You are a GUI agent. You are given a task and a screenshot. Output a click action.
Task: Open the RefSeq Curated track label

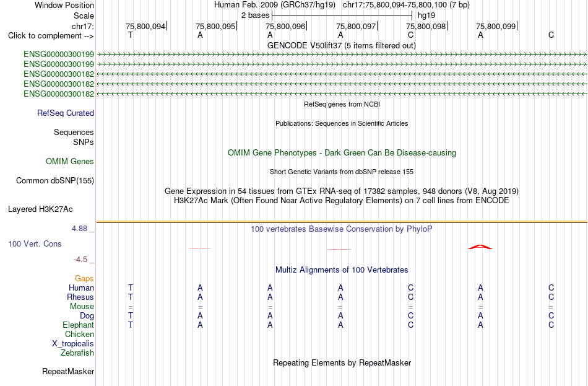[x=65, y=113]
